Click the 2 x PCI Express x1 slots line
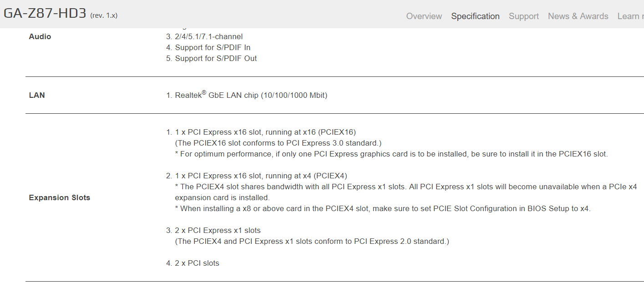This screenshot has height=283, width=644. [x=218, y=230]
